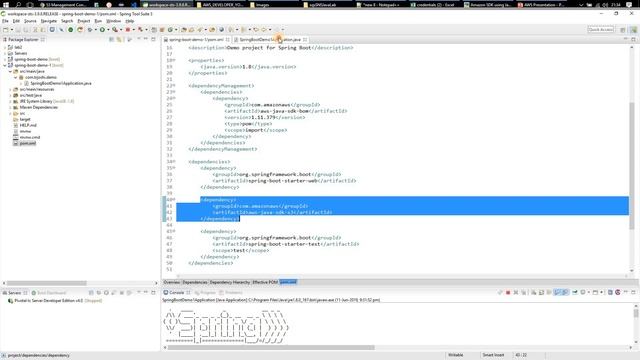640x360 pixels.
Task: Select mvnw.cmd in Package Explorer
Action: [x=29, y=137]
